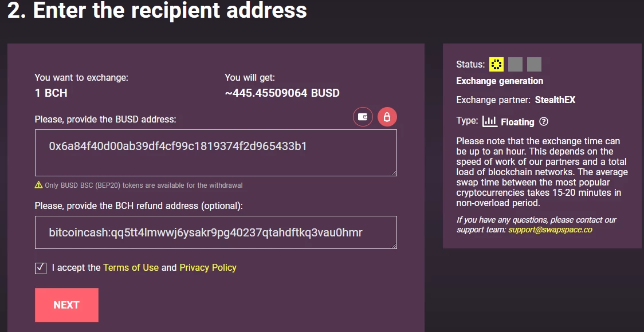Click the support@swapspace.co email link
644x332 pixels.
point(550,230)
